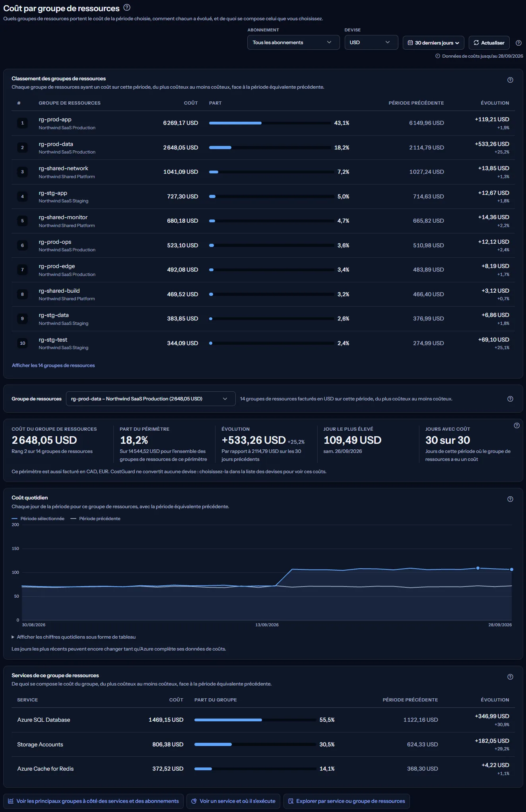The image size is (526, 812).
Task: Click 'Afficher les 14 groupes de ressources'
Action: tap(53, 365)
